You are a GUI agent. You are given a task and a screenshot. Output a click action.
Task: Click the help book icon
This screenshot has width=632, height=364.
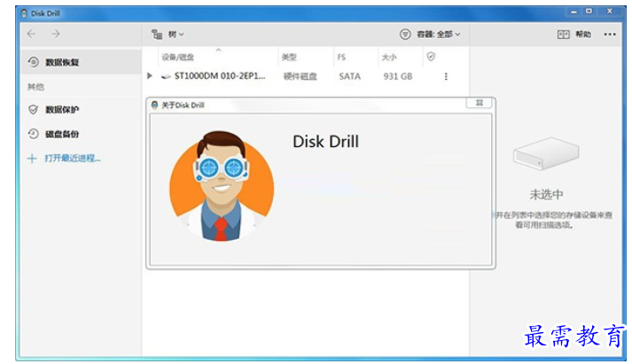[x=563, y=35]
